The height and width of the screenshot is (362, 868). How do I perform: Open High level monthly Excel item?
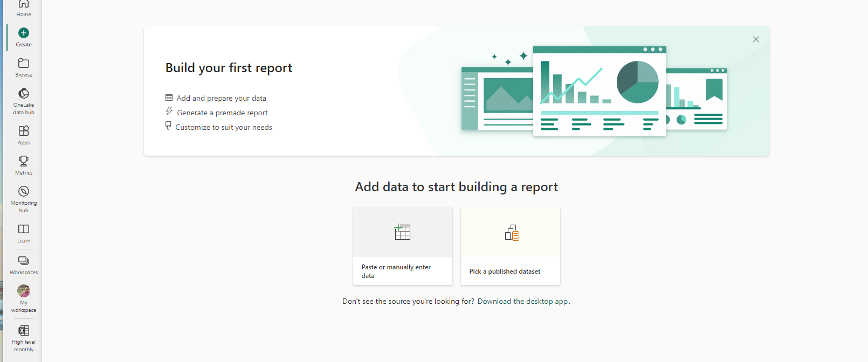pos(24,338)
